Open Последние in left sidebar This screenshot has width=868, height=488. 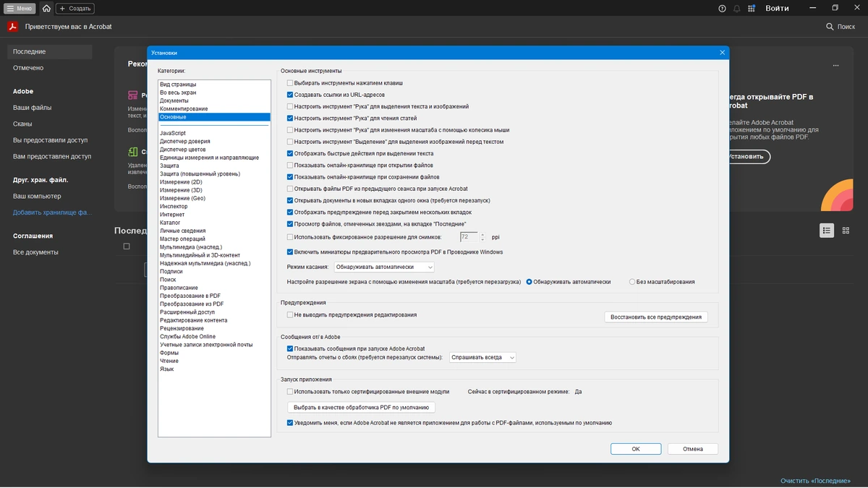(x=50, y=52)
